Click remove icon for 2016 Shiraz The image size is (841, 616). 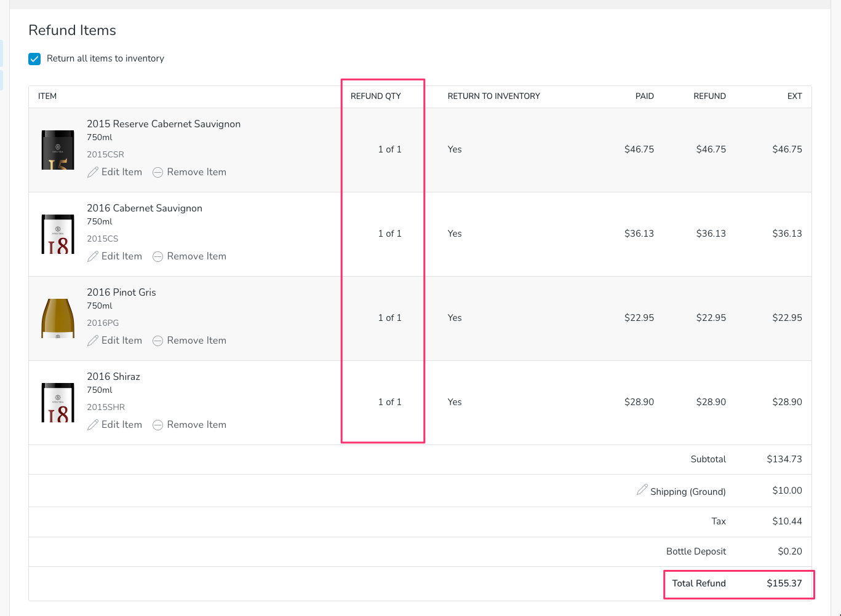157,425
